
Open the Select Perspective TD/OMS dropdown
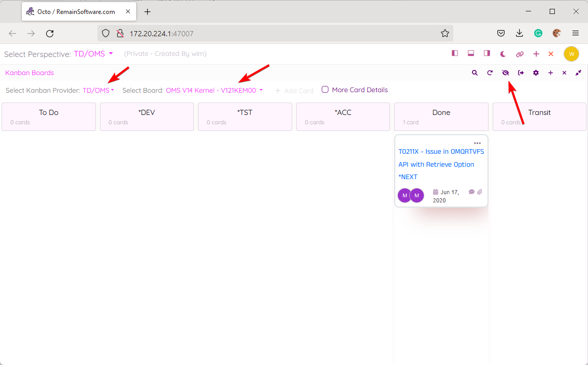93,54
